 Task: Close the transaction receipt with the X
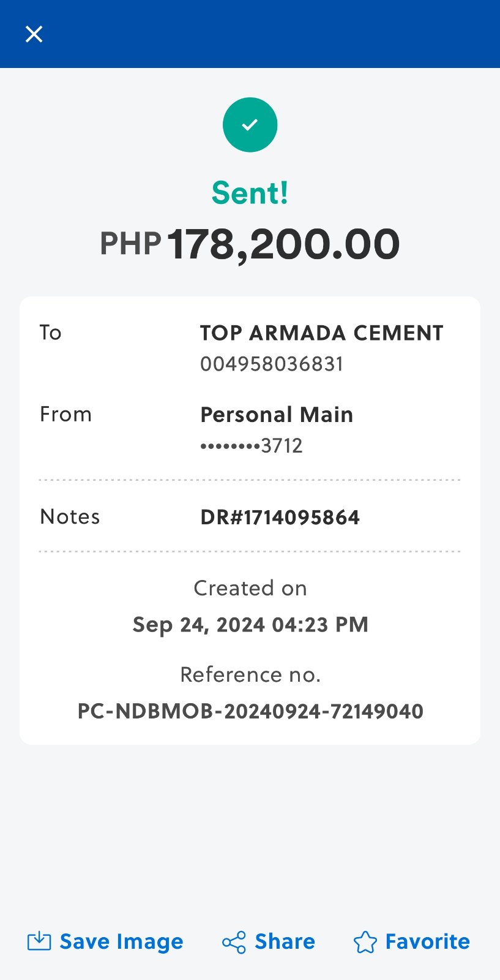point(34,34)
